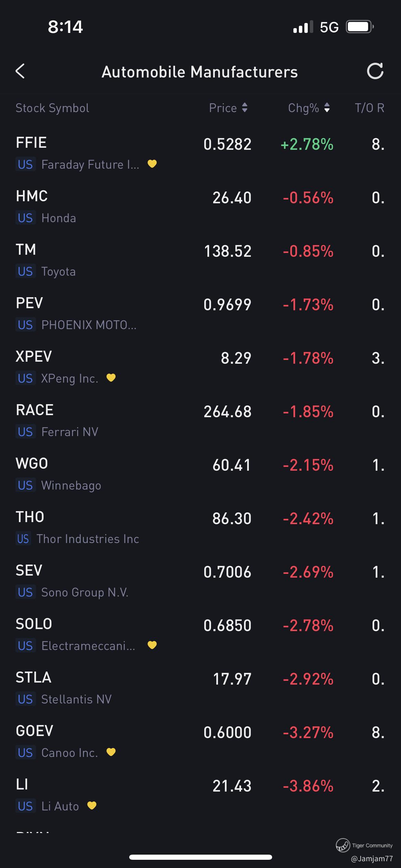
Task: Tap the Tiger Community logo icon
Action: point(342,845)
